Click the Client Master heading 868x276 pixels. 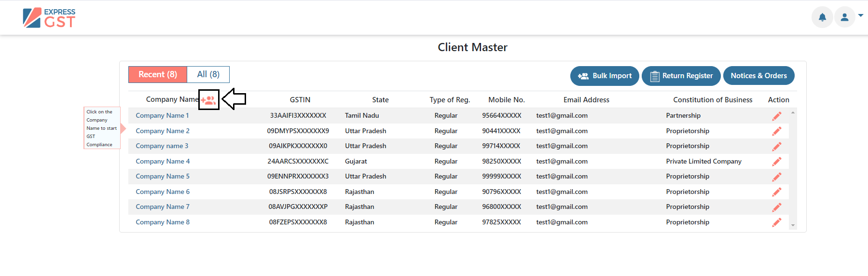(x=472, y=47)
